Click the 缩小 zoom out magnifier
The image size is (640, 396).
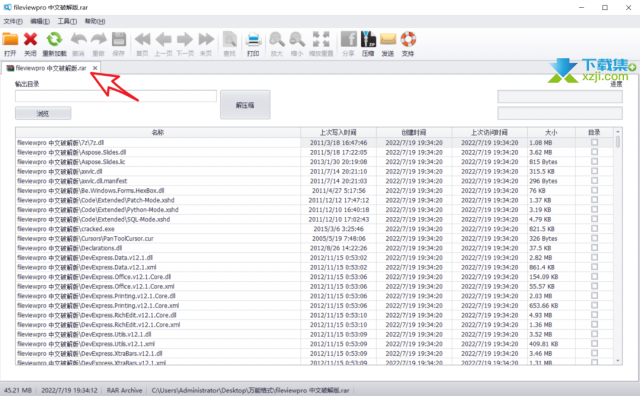click(297, 40)
